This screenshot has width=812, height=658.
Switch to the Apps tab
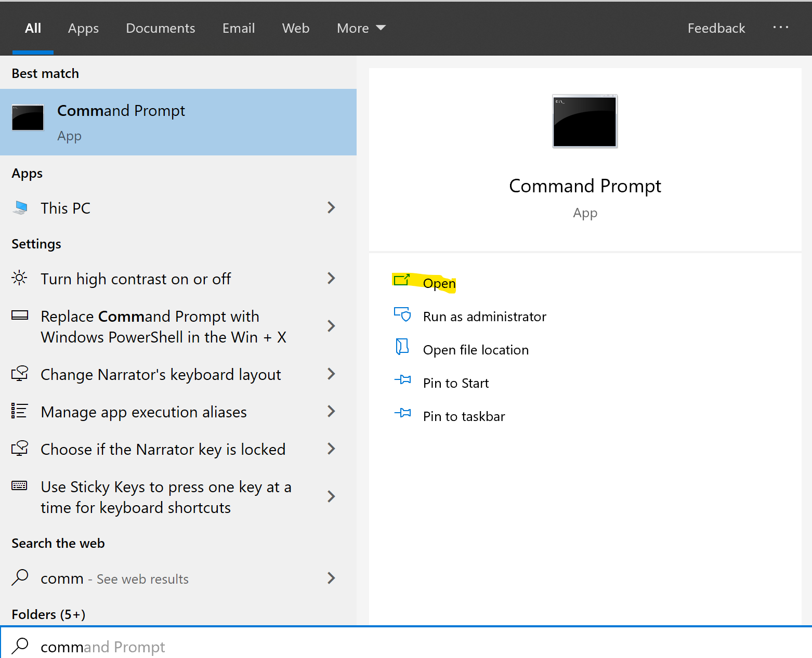(83, 28)
